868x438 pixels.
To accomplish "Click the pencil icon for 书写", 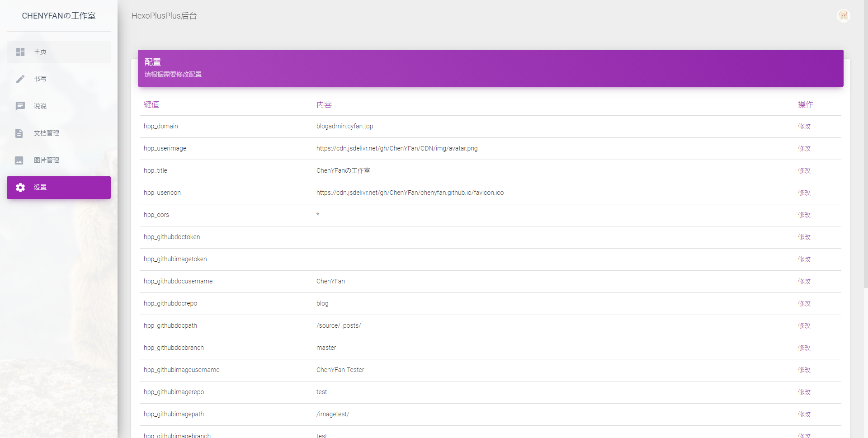I will [20, 79].
